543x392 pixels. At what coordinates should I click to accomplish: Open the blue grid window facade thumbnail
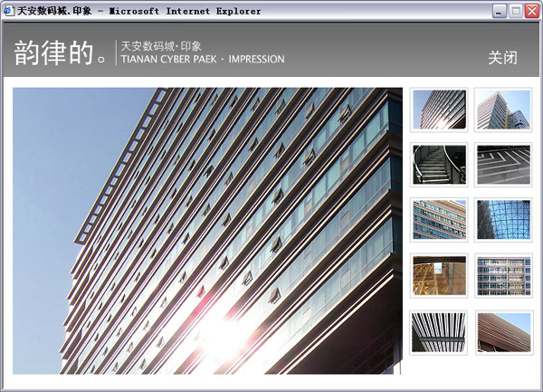point(503,275)
